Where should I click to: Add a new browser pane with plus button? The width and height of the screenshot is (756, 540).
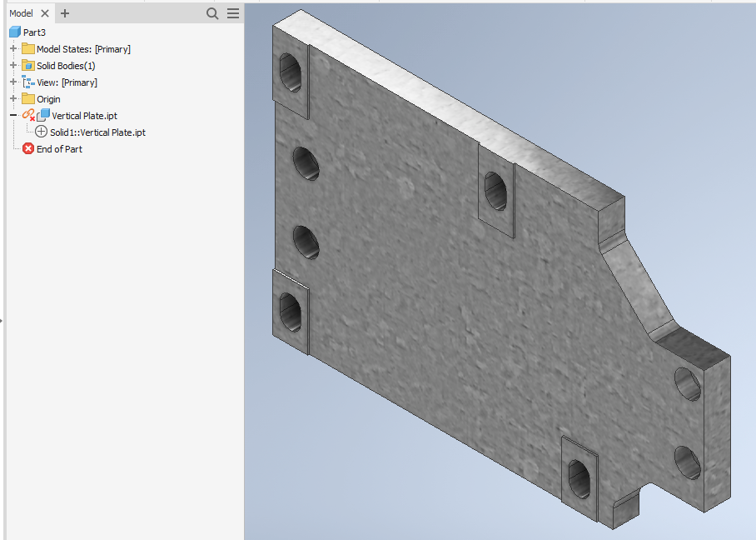click(64, 13)
